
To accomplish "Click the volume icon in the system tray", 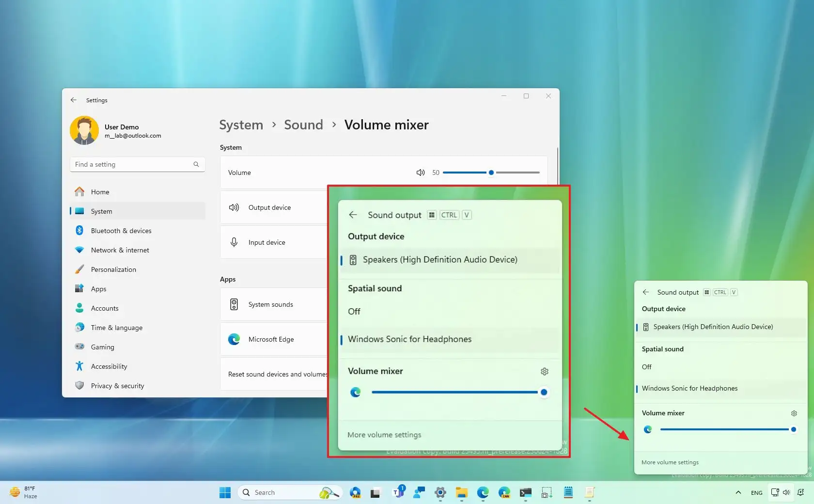I will tap(786, 493).
